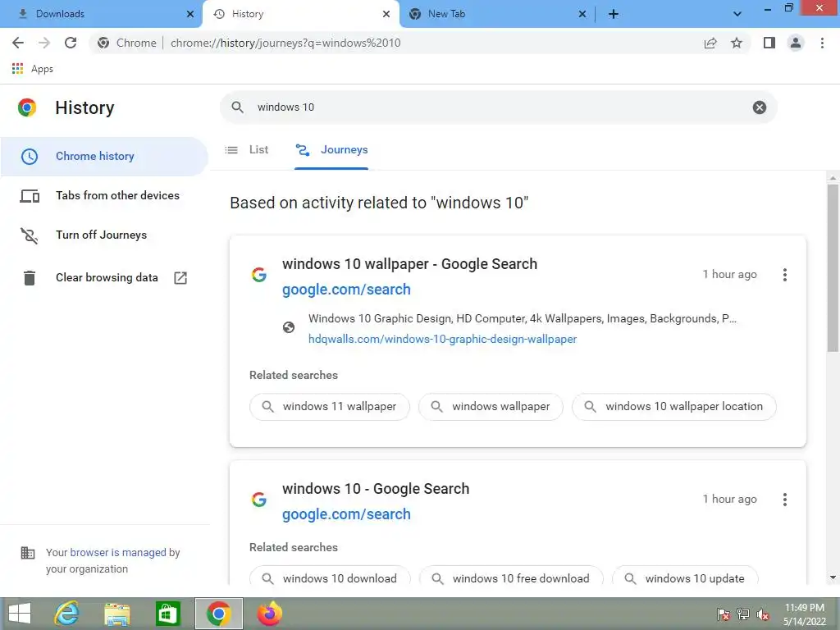Screen dimensions: 840x630
Task: Click the page's vertical scrollbar thumb
Action: pos(833,268)
